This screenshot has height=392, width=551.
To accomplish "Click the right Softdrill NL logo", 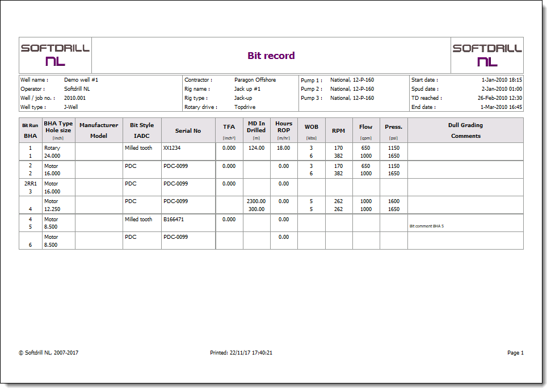I will point(487,55).
